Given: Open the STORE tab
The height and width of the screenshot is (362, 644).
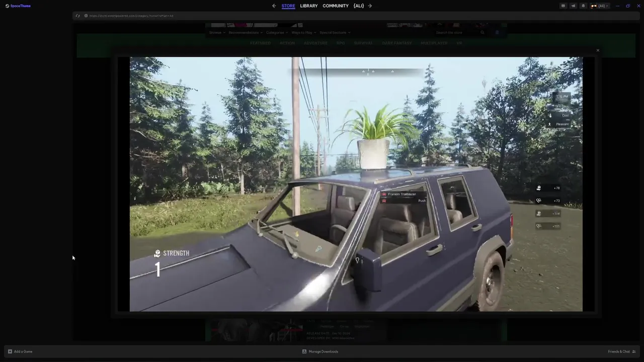Looking at the screenshot, I should click(288, 6).
